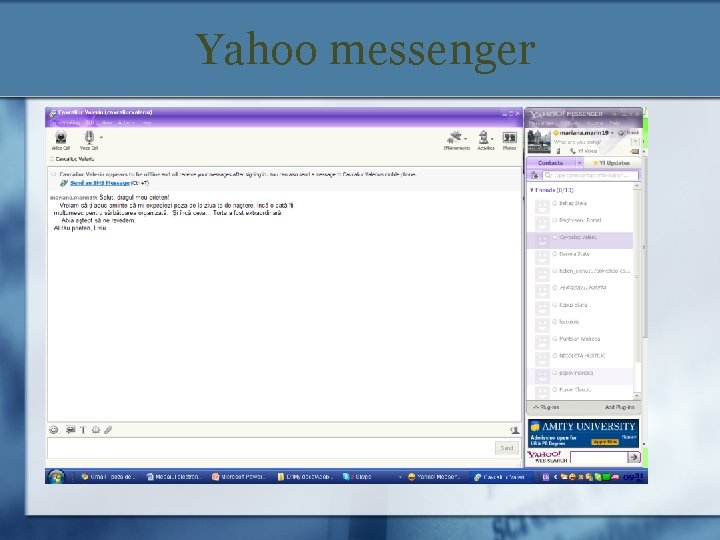Click the Send button
720x540 pixels.
(506, 448)
